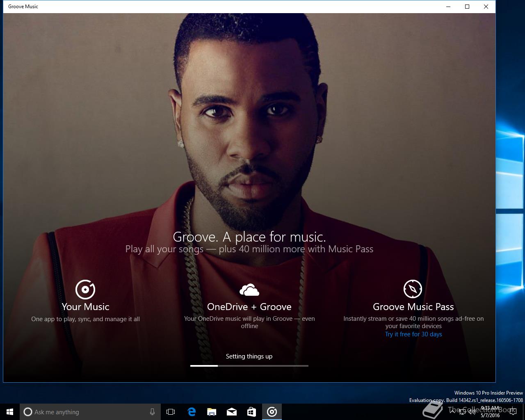Minimize the Groove Music window
Screen dimensions: 525x420
click(448, 7)
